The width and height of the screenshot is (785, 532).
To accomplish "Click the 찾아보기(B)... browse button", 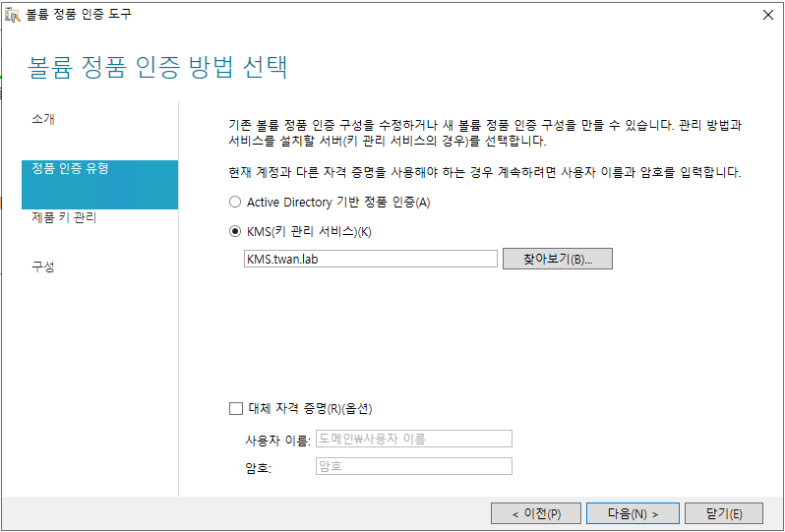I will click(x=557, y=259).
